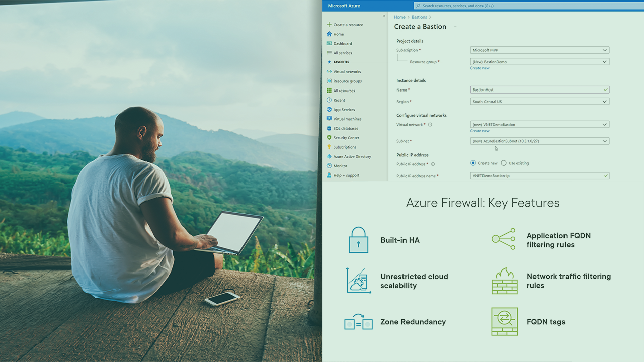Click 'Create new' under Resource group
This screenshot has width=644, height=362.
[x=479, y=68]
